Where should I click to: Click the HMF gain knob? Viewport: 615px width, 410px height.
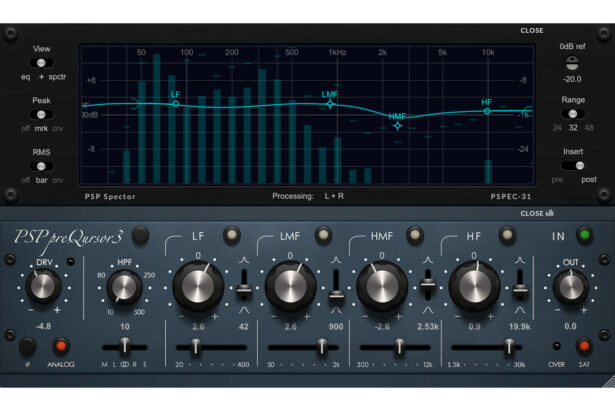coord(382,286)
